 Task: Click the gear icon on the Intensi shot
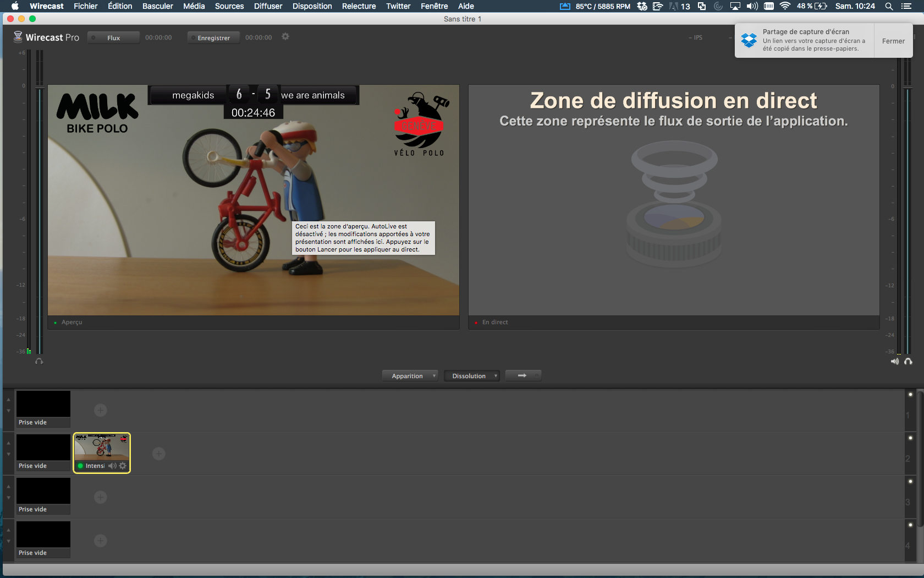tap(123, 466)
